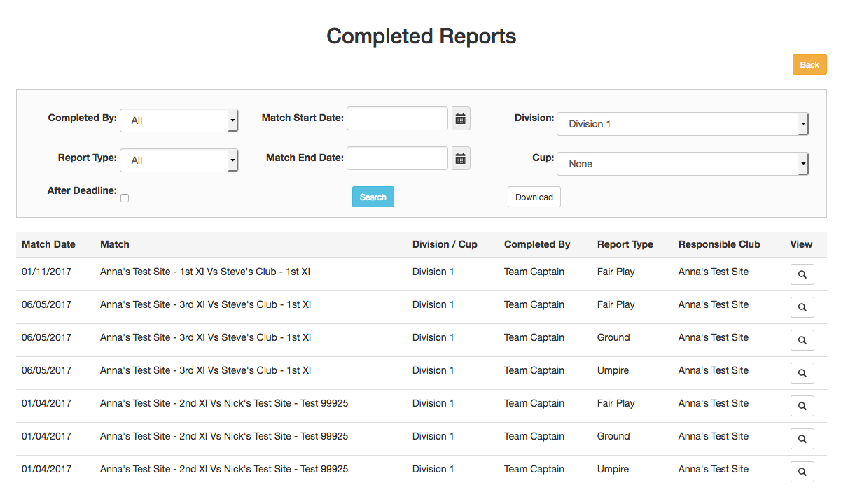The image size is (848, 504).
Task: Click the orange Back button
Action: pos(809,64)
